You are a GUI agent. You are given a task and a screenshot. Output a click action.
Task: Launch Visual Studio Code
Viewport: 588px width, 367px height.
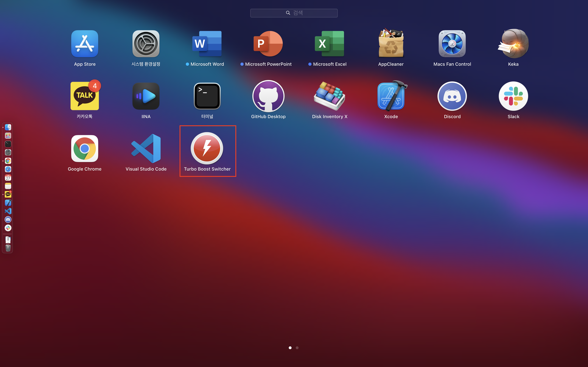click(x=146, y=149)
